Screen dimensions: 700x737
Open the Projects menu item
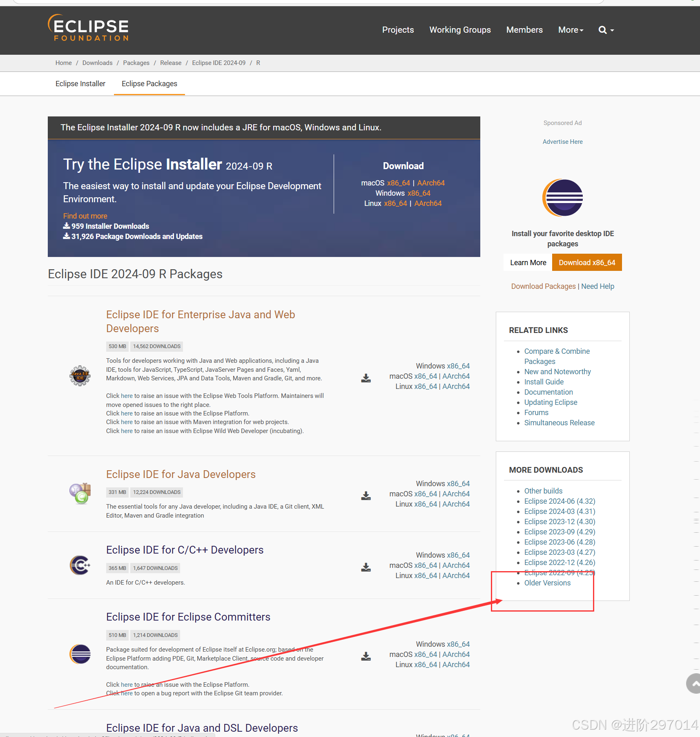coord(398,30)
